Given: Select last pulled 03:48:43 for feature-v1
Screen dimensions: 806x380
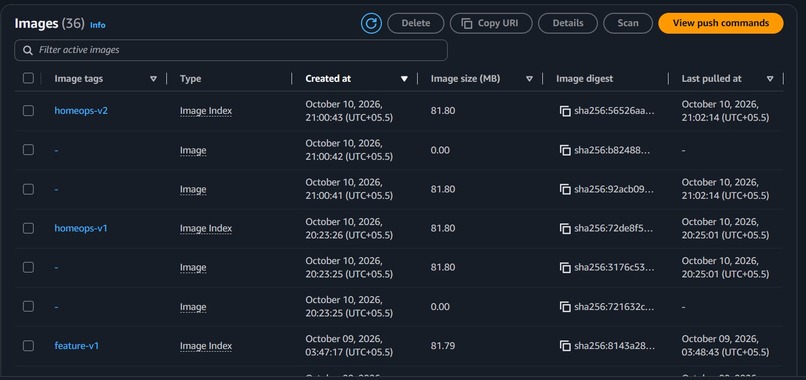Looking at the screenshot, I should 725,346.
